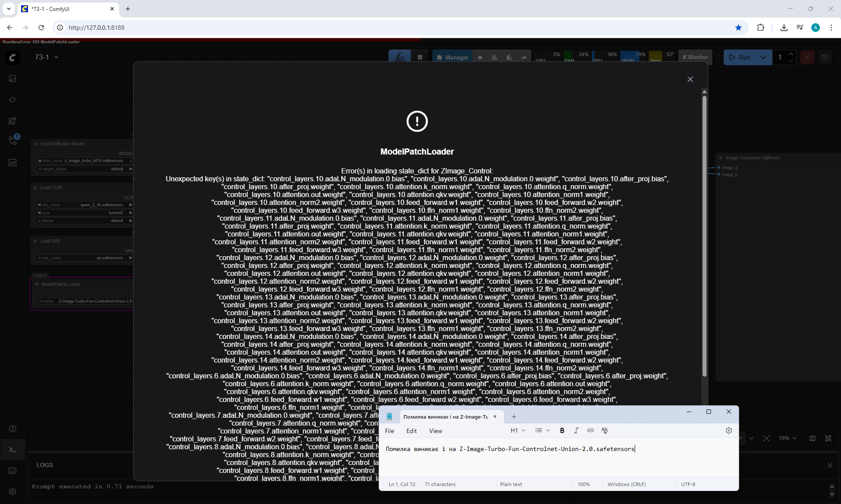Toggle italic formatting in Notepad
This screenshot has width=841, height=504.
tap(576, 430)
